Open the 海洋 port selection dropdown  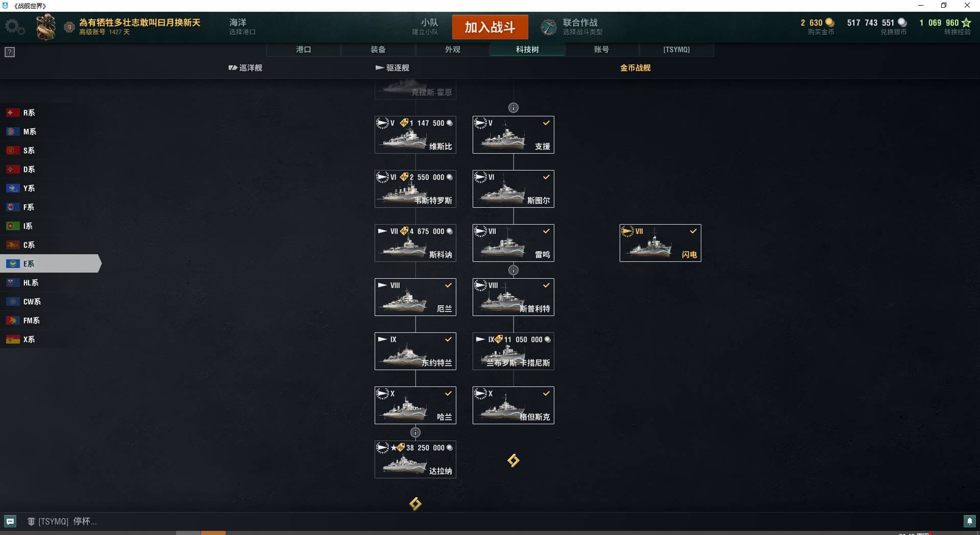point(242,27)
